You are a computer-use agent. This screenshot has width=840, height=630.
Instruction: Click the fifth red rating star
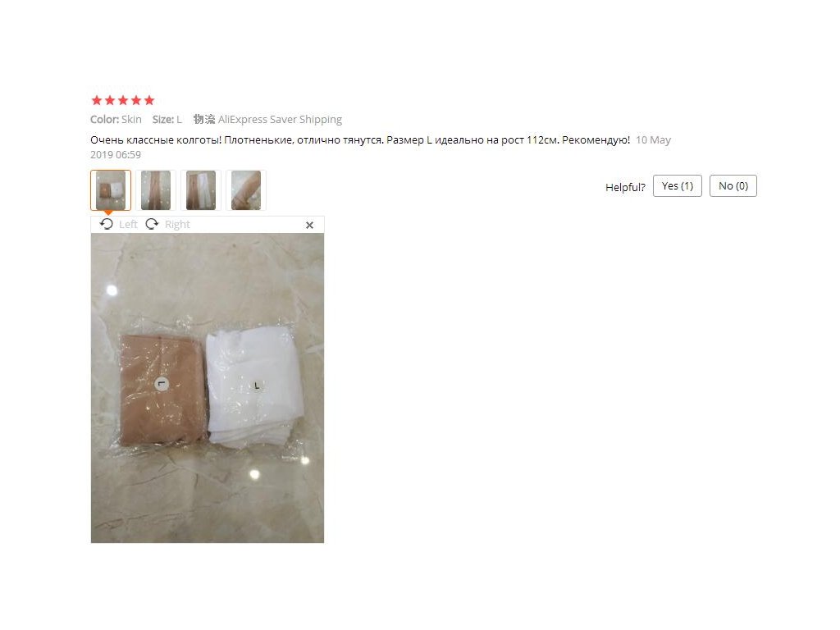149,100
